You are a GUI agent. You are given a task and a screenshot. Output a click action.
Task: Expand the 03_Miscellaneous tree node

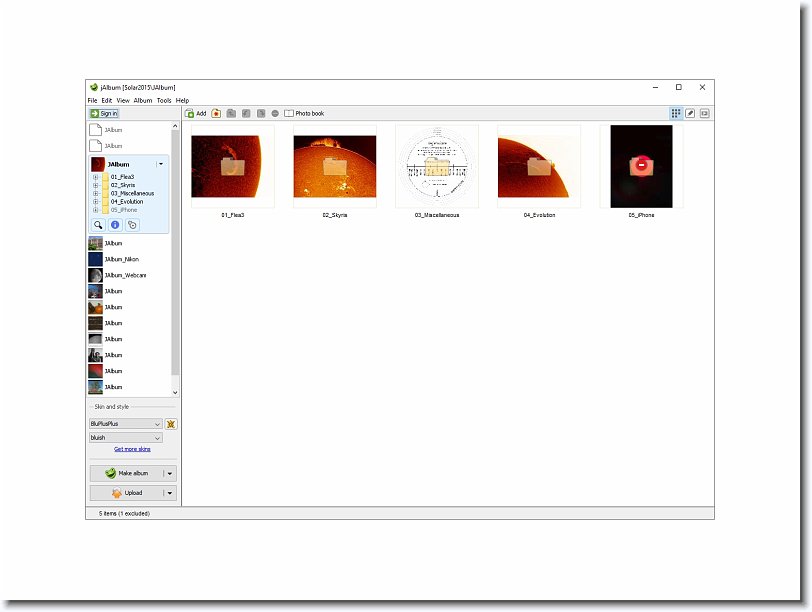95,194
